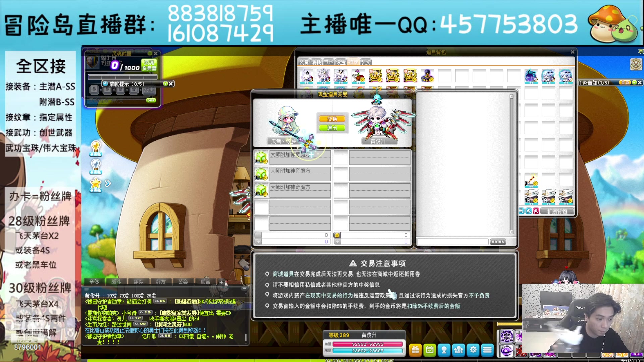The image size is (644, 362).
Task: Select the dark hat box item
Action: (427, 76)
